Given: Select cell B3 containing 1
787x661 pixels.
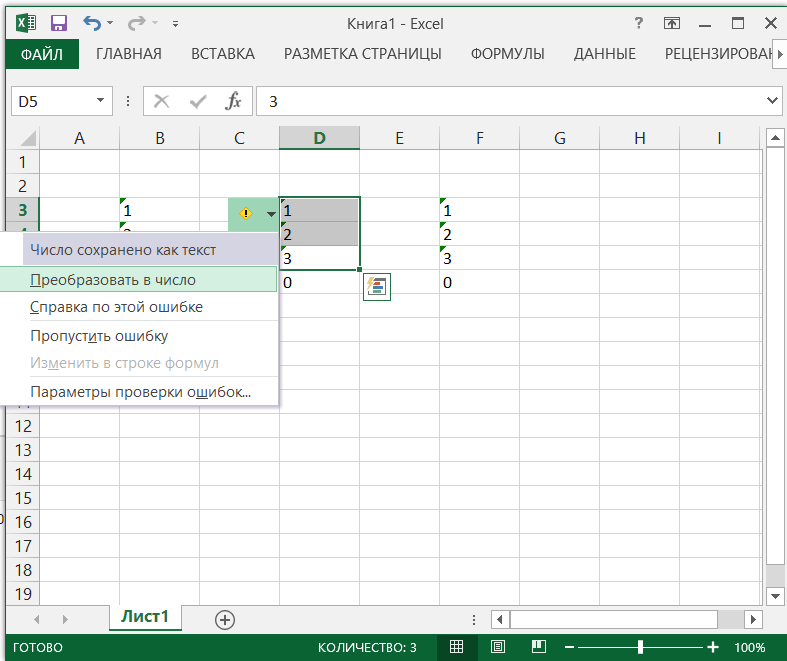Looking at the screenshot, I should click(159, 210).
